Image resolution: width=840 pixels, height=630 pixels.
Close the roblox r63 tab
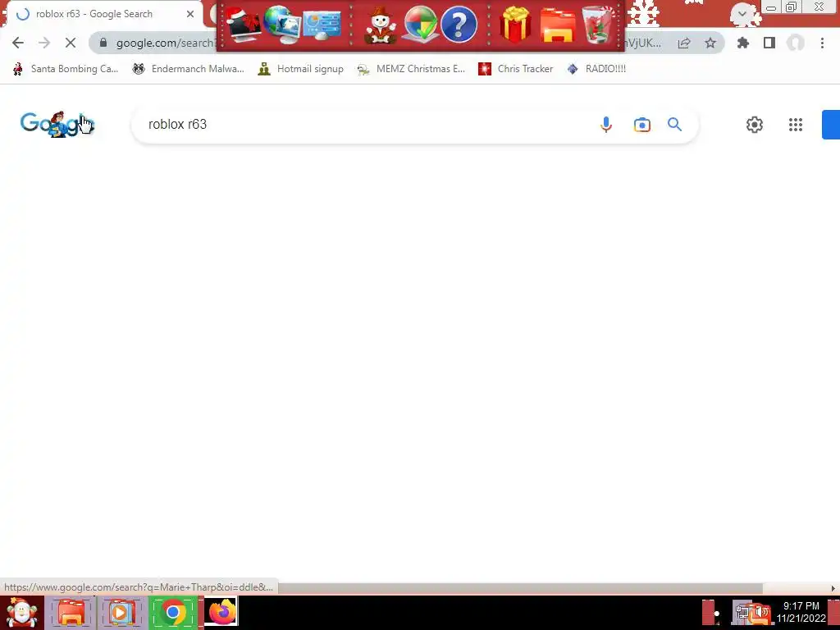click(x=190, y=14)
